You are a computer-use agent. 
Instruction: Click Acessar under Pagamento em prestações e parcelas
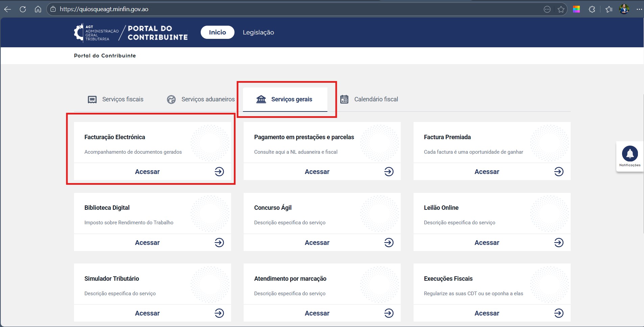pyautogui.click(x=317, y=172)
